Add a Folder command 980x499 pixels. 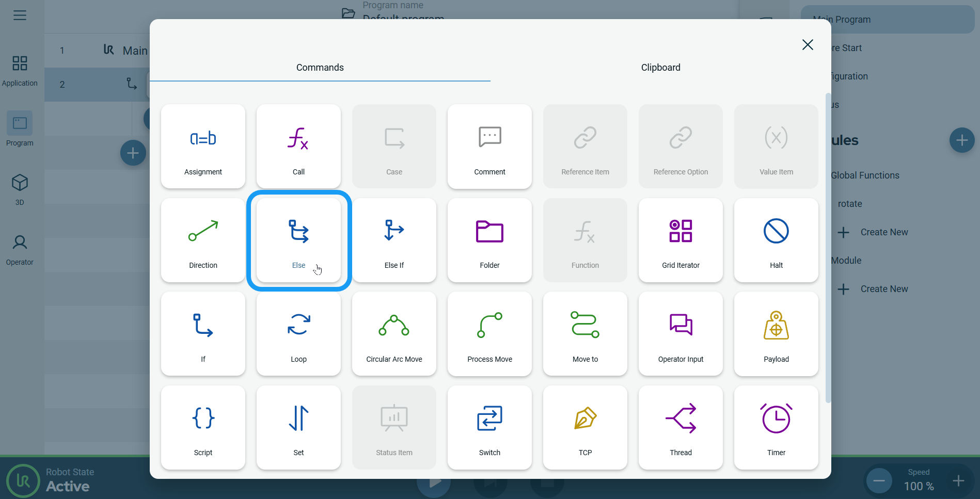[489, 240]
